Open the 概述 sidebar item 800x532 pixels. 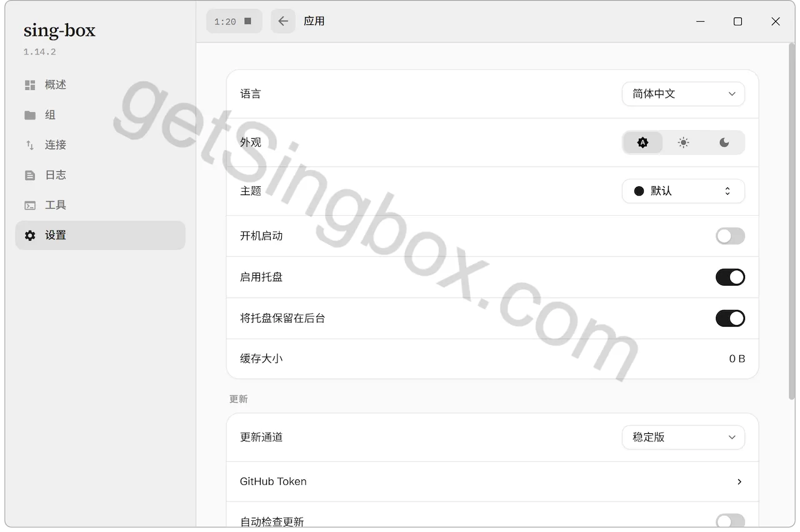[100, 85]
